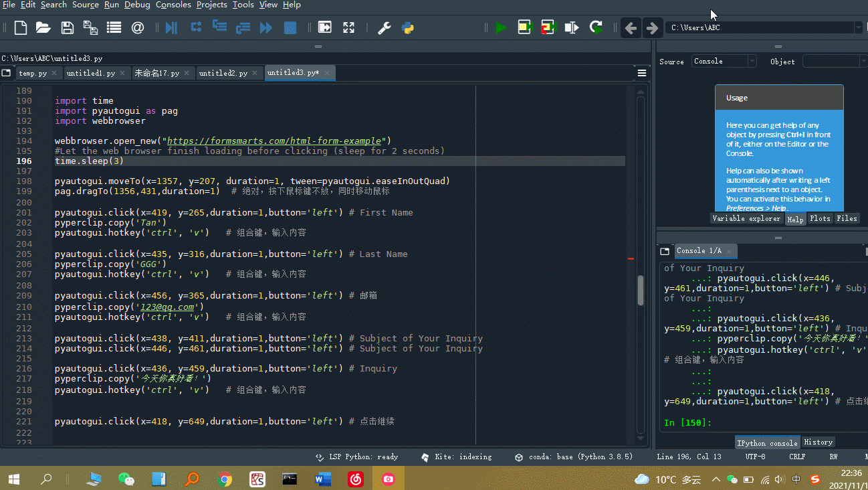The width and height of the screenshot is (868, 490).
Task: Click the formsmarts.com URL in the code
Action: pos(274,141)
